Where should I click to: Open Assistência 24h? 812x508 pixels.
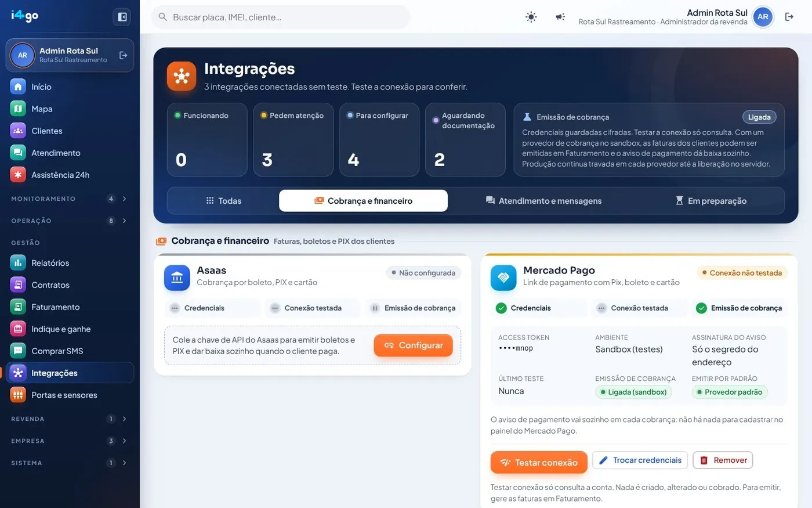coord(70,175)
